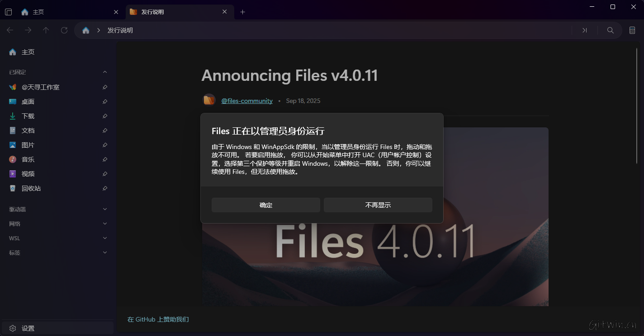
Task: Click the 在 GitHub 上赞助我们 link
Action: 158,319
